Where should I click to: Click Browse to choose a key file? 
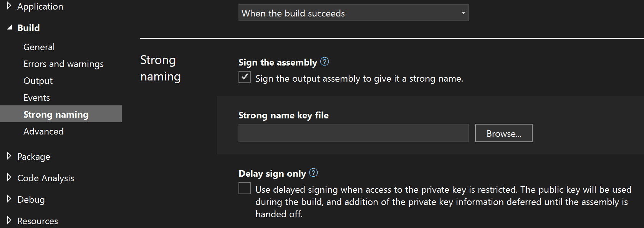point(503,133)
